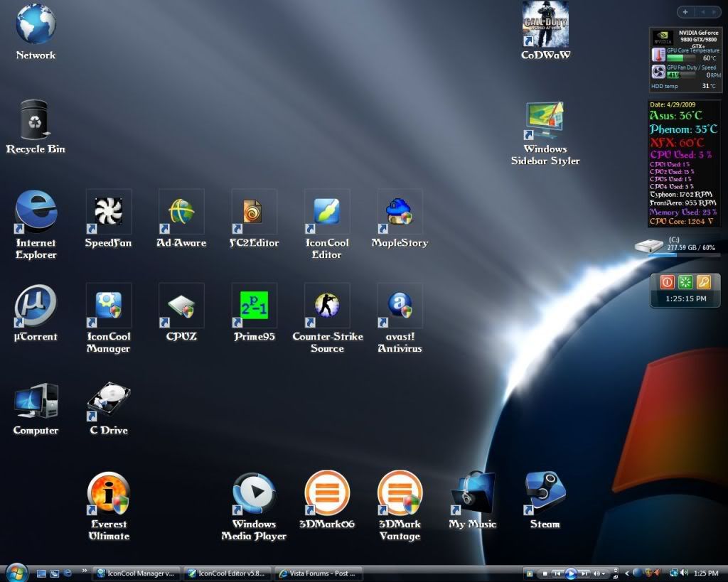Screen dimensions: 728x582
Task: Select the Steam desktop shortcut
Action: tap(545, 500)
